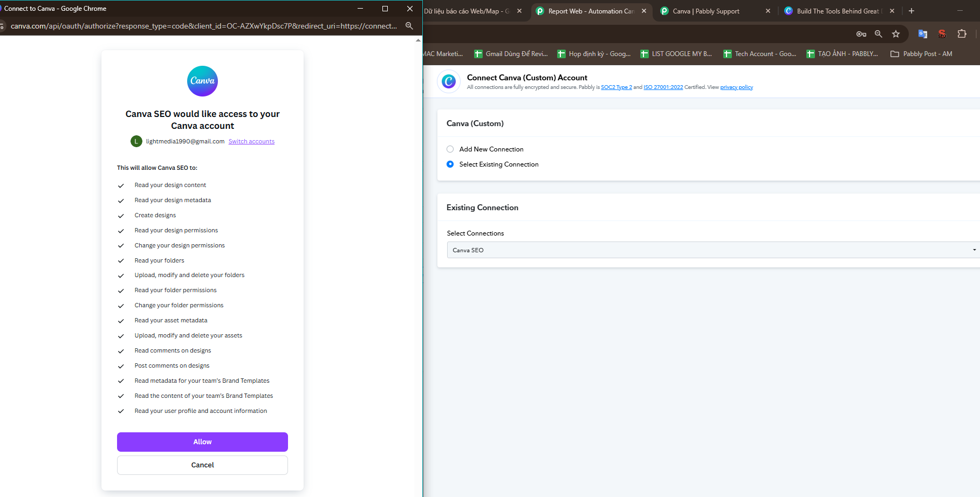Minimize the Connect to Canva popup window
The width and height of the screenshot is (980, 497).
click(360, 9)
